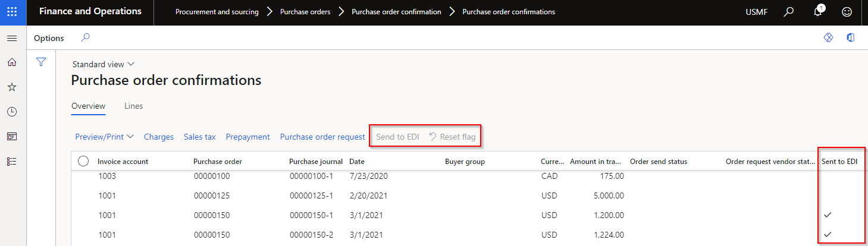868x246 pixels.
Task: Click the search magnifier in top bar
Action: point(789,12)
